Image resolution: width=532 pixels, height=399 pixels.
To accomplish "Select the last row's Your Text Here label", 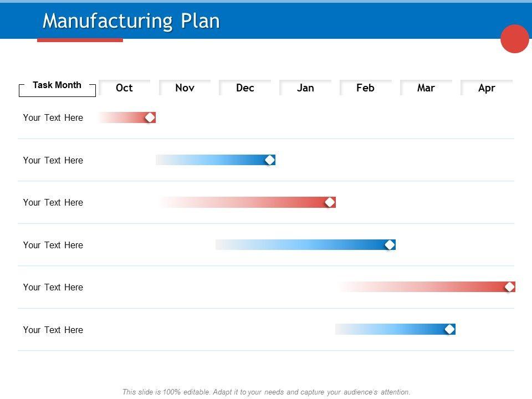I will point(53,330).
